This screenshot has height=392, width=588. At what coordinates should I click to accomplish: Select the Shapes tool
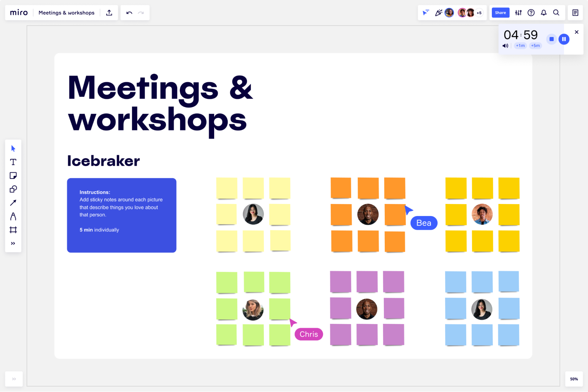click(13, 189)
